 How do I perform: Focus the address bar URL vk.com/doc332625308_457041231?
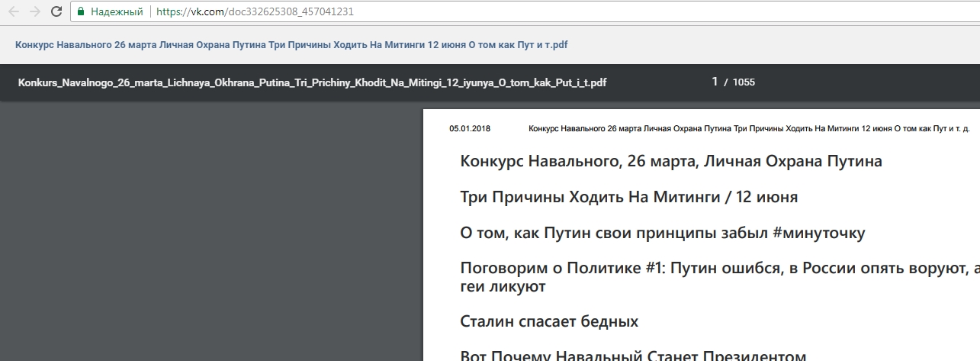click(255, 12)
